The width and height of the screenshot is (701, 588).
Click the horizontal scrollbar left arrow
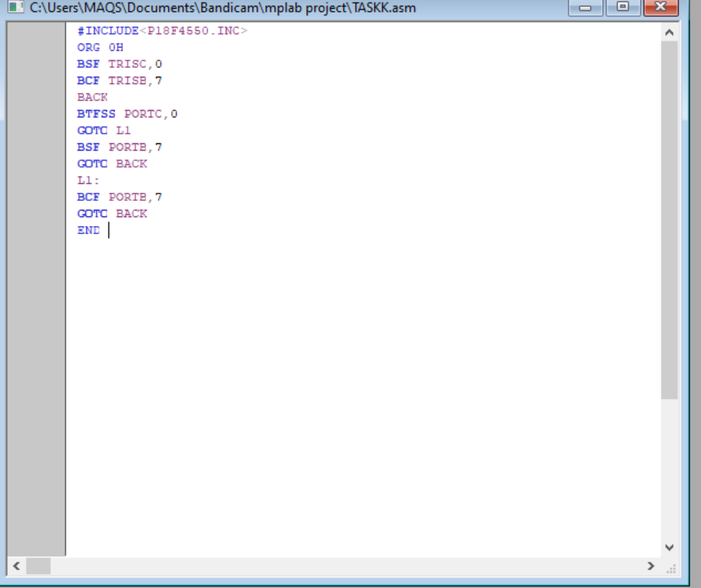click(x=16, y=567)
